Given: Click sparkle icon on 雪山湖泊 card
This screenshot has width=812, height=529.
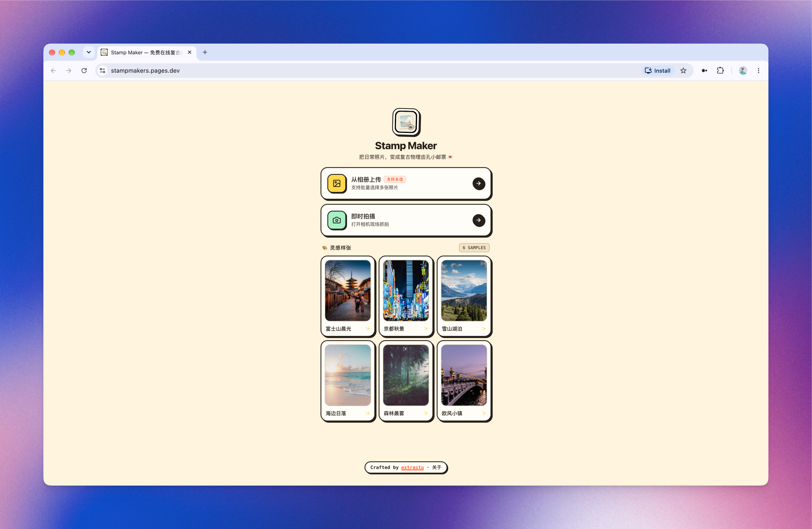Looking at the screenshot, I should [484, 329].
